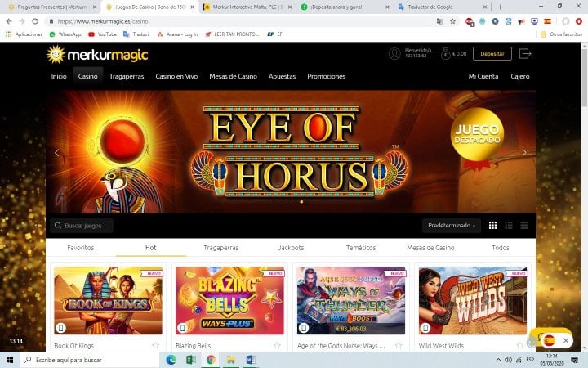Add Blazing Bells to favorites star
This screenshot has width=588, height=368.
coord(277,345)
